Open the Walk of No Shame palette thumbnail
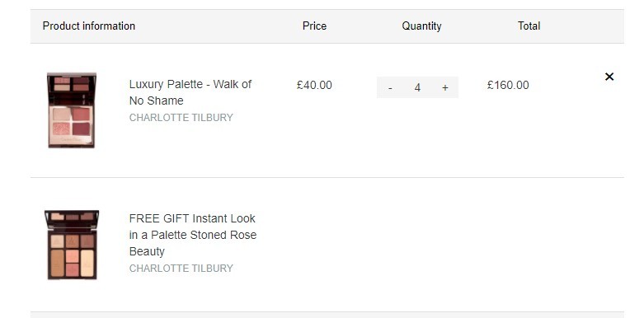Image resolution: width=644 pixels, height=318 pixels. click(72, 110)
